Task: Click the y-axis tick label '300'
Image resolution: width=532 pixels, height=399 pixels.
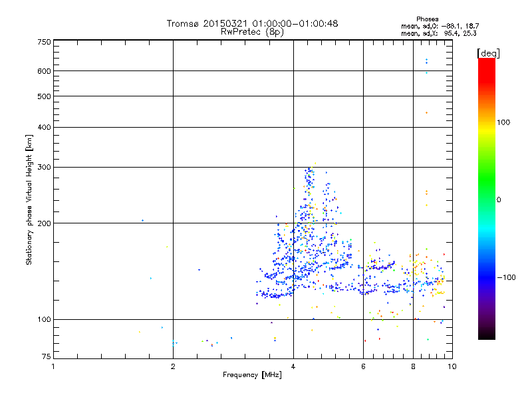Action: (44, 168)
